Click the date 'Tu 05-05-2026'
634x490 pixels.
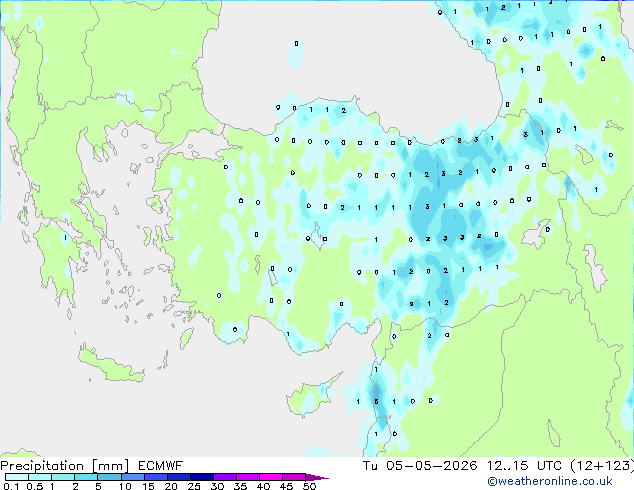point(420,466)
